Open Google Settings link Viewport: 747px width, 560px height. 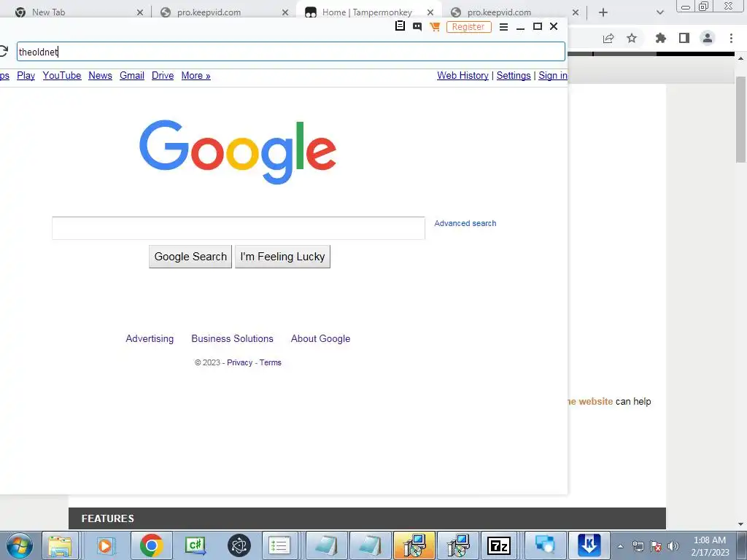tap(514, 76)
